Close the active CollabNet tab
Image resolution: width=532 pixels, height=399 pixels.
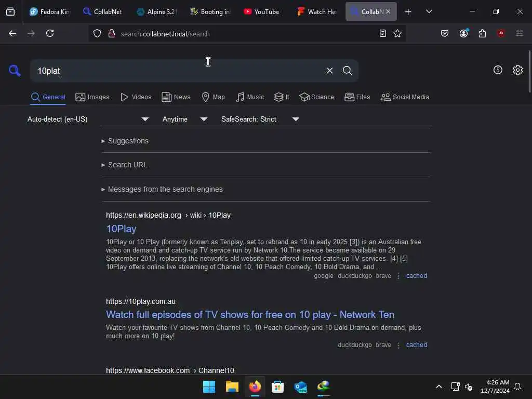(x=388, y=11)
